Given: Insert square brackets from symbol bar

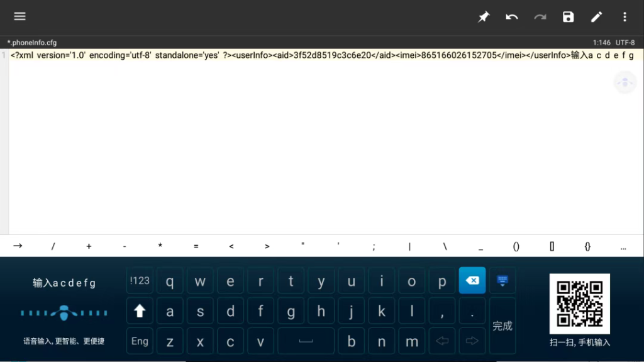Looking at the screenshot, I should [x=552, y=246].
